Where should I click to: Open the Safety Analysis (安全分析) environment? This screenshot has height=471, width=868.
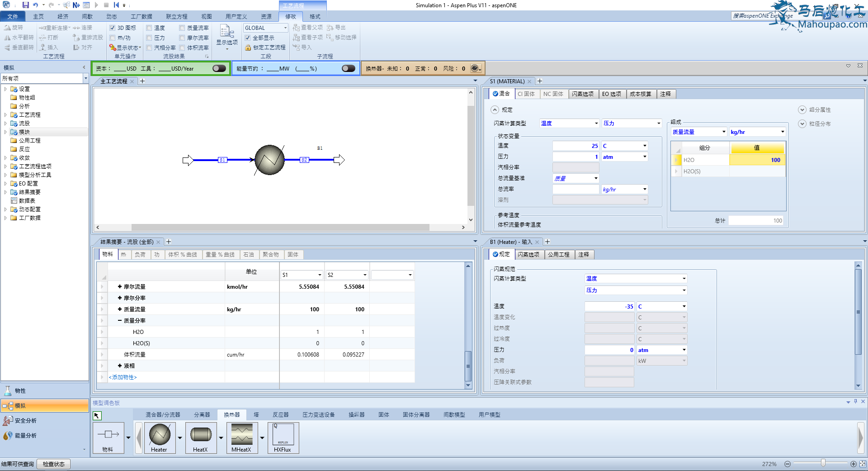pyautogui.click(x=44, y=420)
